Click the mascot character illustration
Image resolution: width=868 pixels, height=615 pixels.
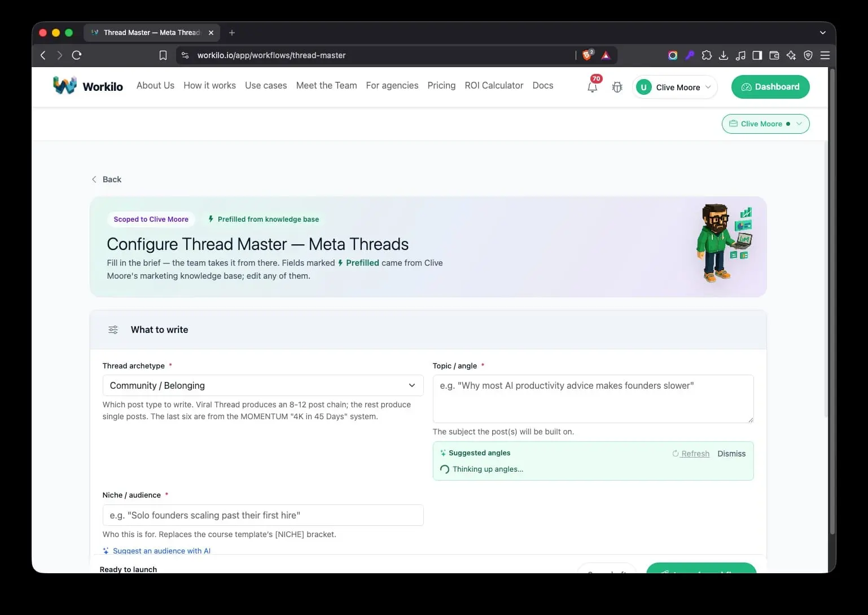(724, 243)
